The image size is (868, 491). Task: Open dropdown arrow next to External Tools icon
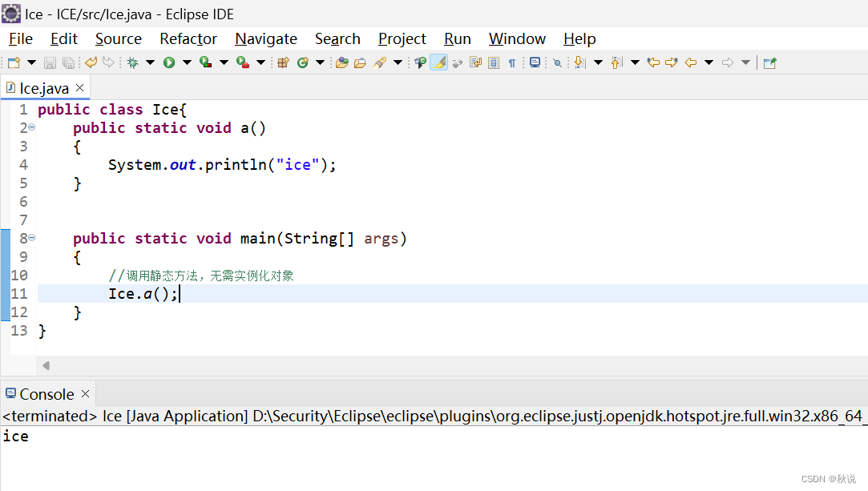(260, 62)
